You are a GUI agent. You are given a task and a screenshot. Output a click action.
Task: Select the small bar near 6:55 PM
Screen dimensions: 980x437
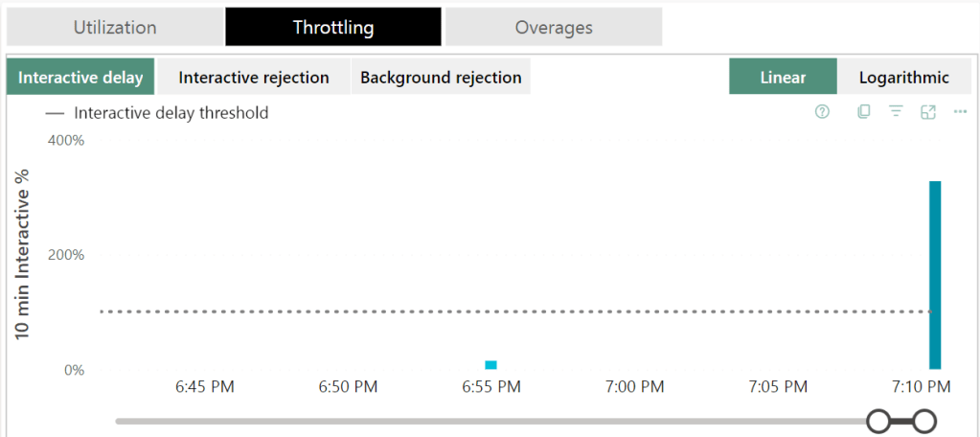[x=490, y=364]
